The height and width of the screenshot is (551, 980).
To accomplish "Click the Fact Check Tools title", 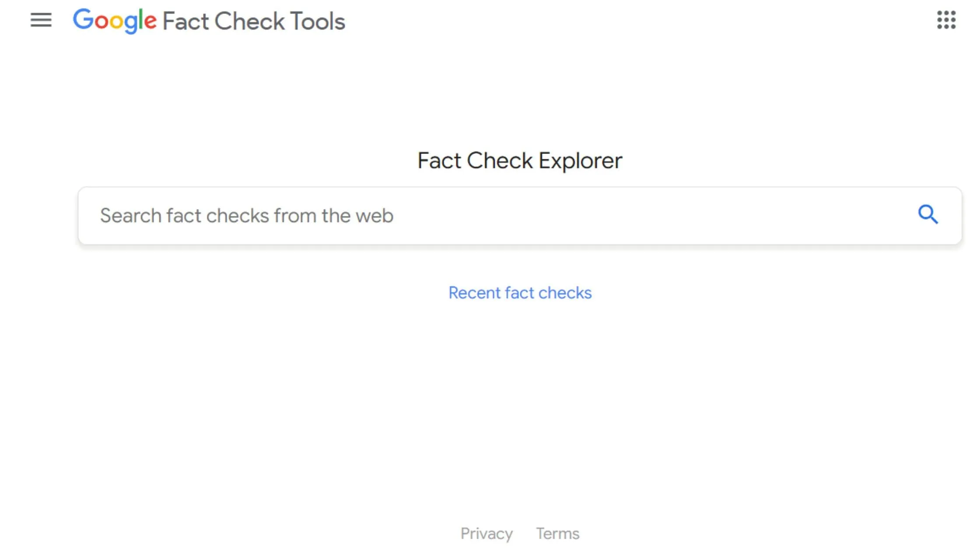I will tap(254, 21).
